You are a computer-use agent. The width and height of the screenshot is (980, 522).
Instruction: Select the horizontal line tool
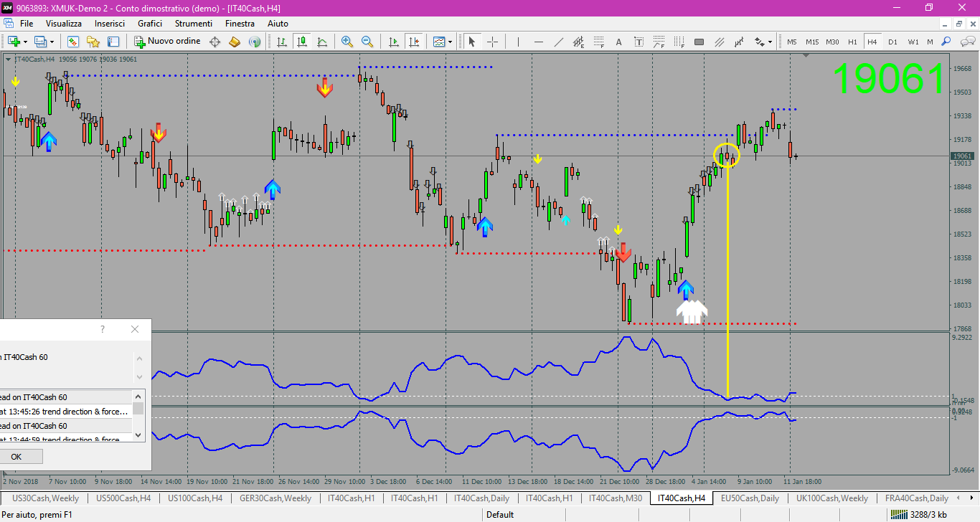pyautogui.click(x=538, y=42)
